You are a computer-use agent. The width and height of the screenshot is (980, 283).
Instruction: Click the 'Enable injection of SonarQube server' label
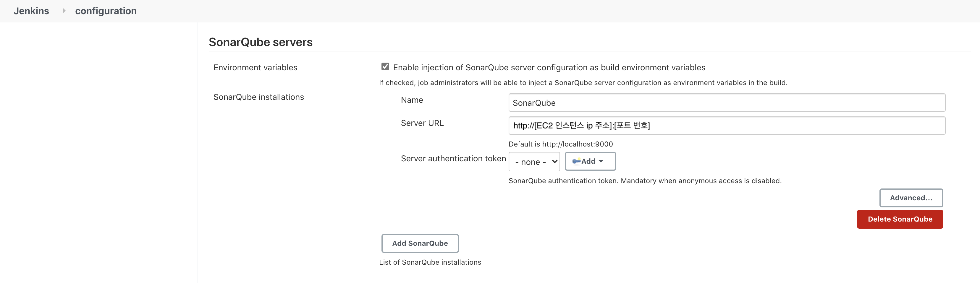pos(549,68)
